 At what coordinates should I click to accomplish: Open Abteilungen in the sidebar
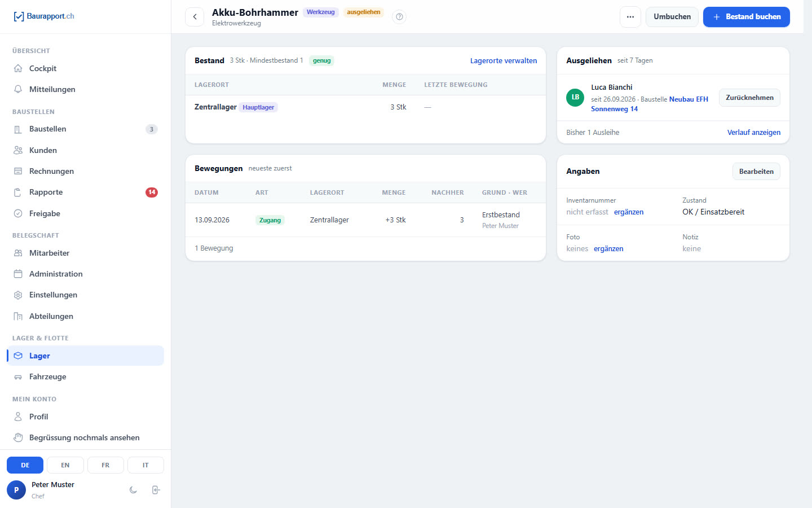[x=85, y=316]
